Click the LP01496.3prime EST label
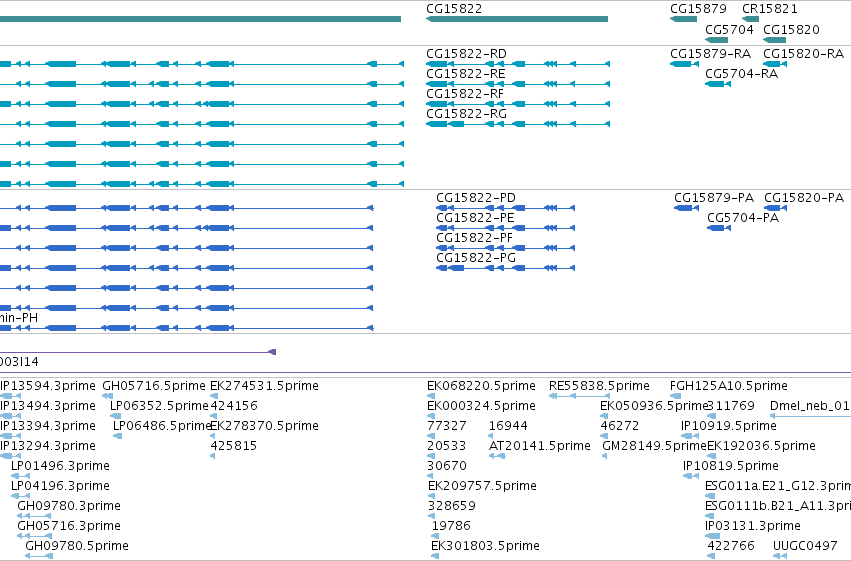 click(60, 466)
